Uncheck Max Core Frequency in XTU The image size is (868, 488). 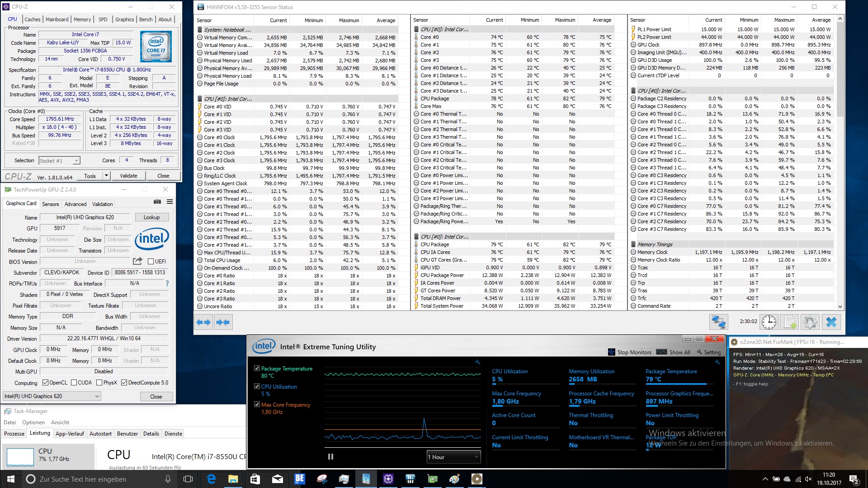(x=257, y=404)
